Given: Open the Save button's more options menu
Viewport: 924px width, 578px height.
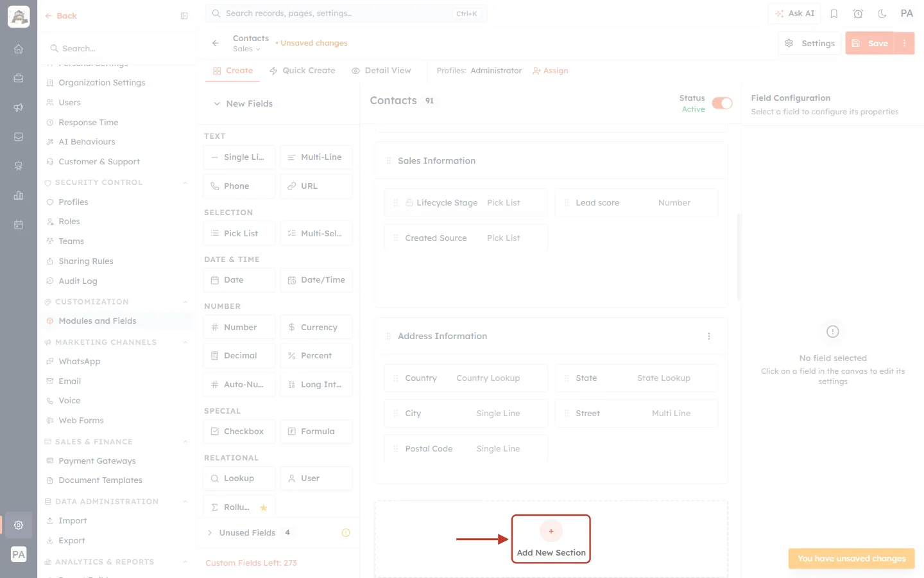Looking at the screenshot, I should click(904, 43).
